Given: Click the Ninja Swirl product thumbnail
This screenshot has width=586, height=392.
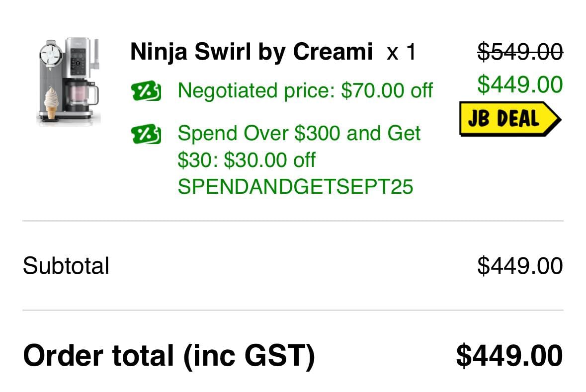Looking at the screenshot, I should (x=69, y=80).
